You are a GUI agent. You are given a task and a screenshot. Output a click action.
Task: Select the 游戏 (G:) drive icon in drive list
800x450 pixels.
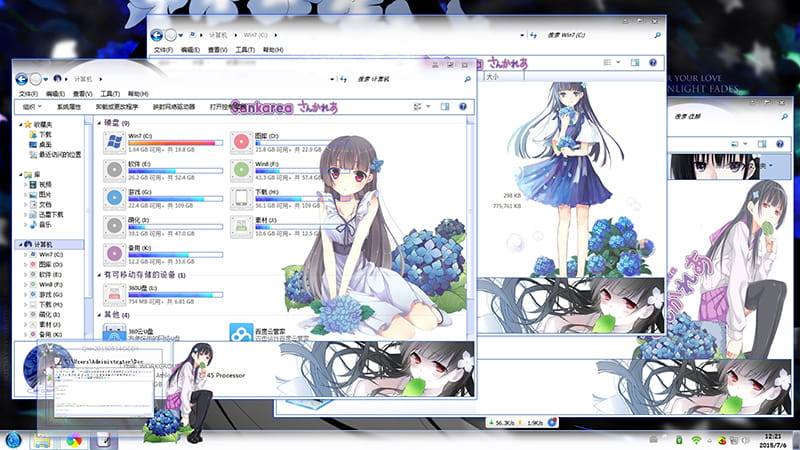pos(114,198)
